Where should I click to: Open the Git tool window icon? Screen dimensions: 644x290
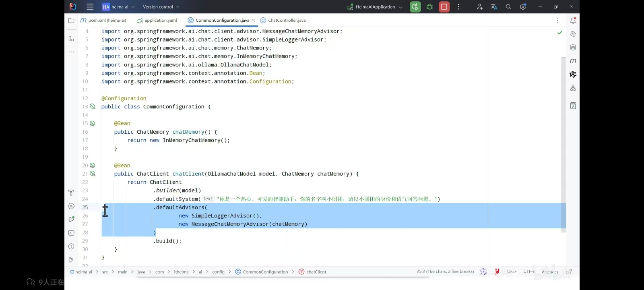[71, 260]
